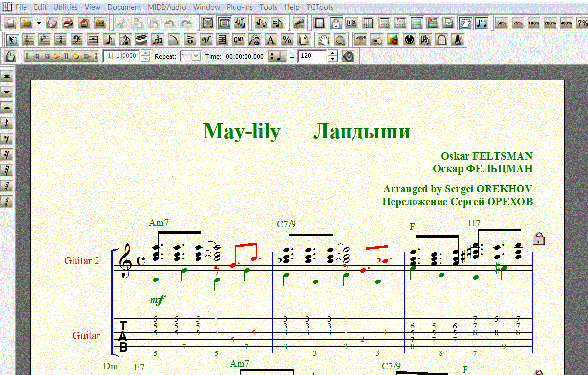The height and width of the screenshot is (375, 588).
Task: Select the Hand Grabber tool
Action: [324, 40]
